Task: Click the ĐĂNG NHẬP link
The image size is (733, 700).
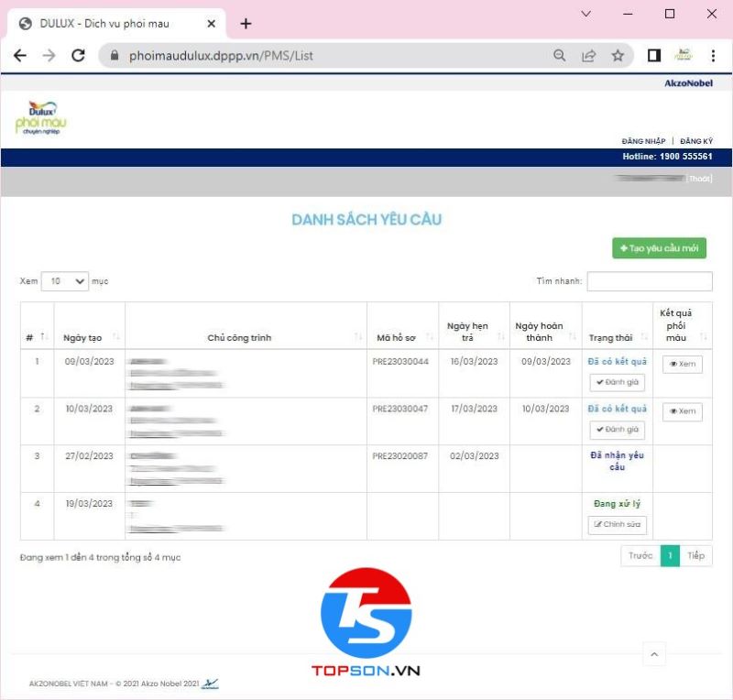Action: pos(643,141)
